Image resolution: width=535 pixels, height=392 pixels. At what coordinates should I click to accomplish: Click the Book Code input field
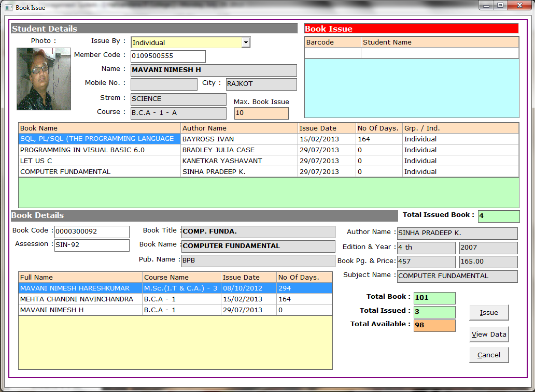pyautogui.click(x=92, y=231)
